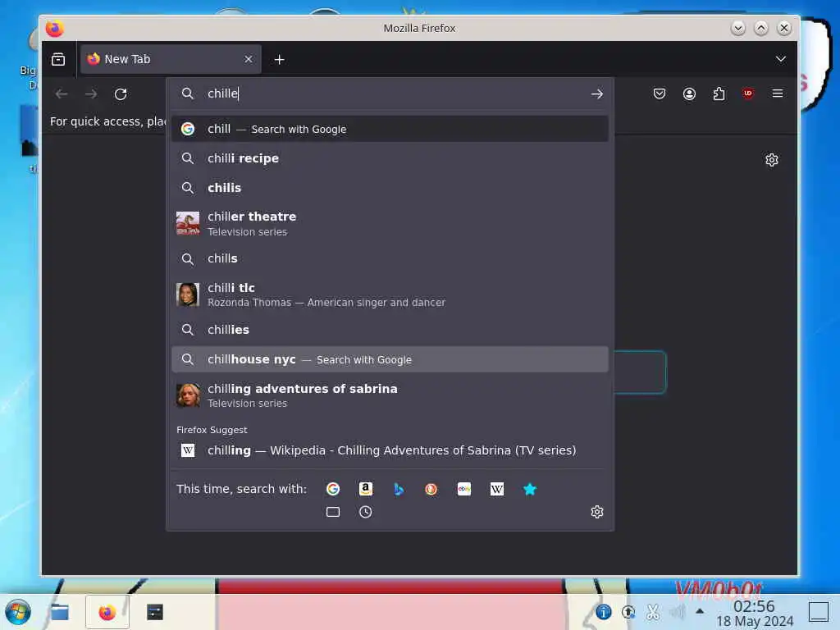Screen dimensions: 840x630
Task: Select the 'chilis' suggestion
Action: click(390, 188)
